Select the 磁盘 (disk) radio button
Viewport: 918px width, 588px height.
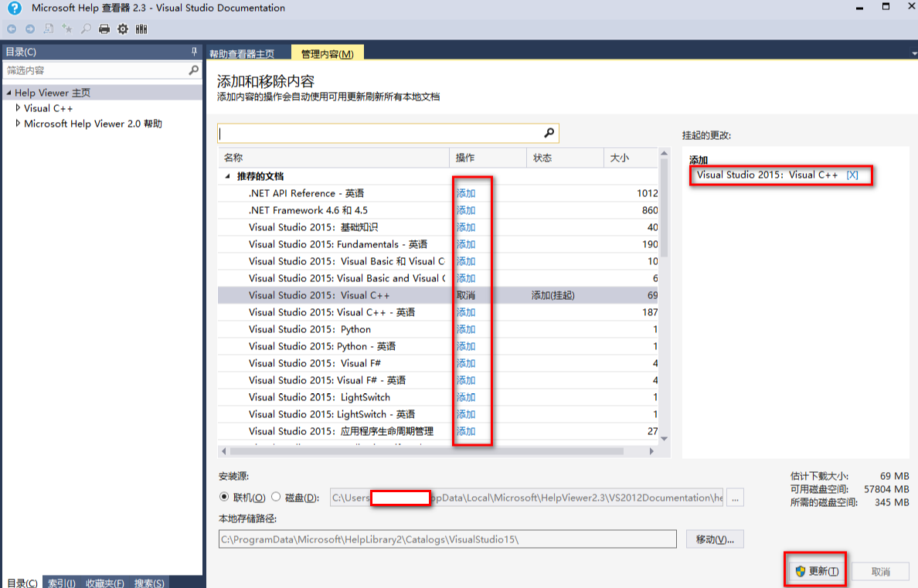(x=276, y=497)
